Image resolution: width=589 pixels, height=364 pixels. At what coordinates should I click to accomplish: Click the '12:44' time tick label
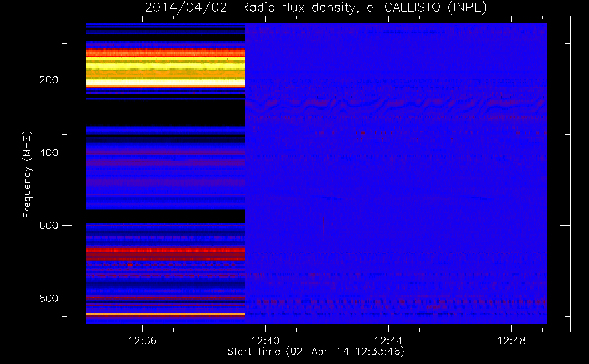(388, 341)
